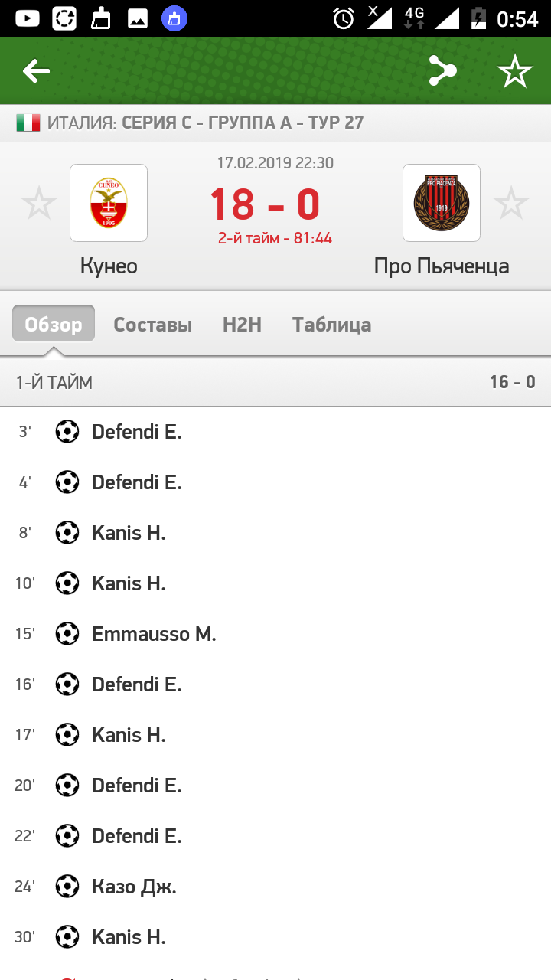
Task: Select the 24' Казо Дж. goal entry
Action: coord(275,887)
